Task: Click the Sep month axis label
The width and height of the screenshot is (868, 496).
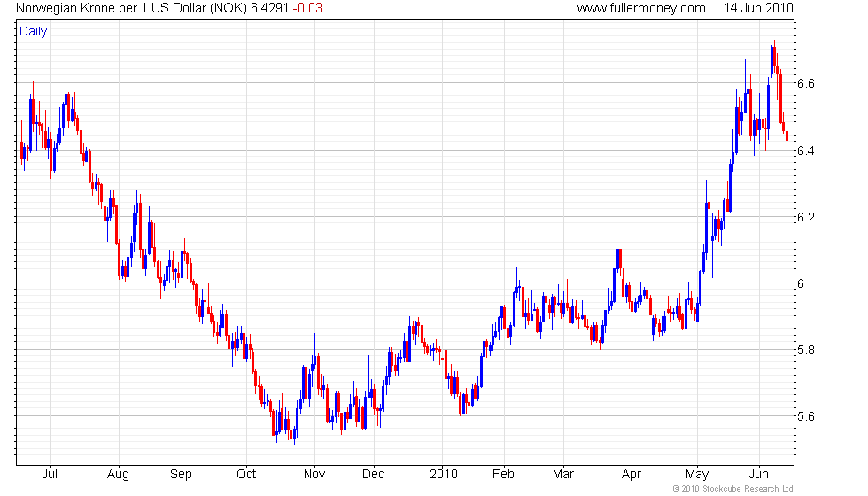Action: coord(181,474)
